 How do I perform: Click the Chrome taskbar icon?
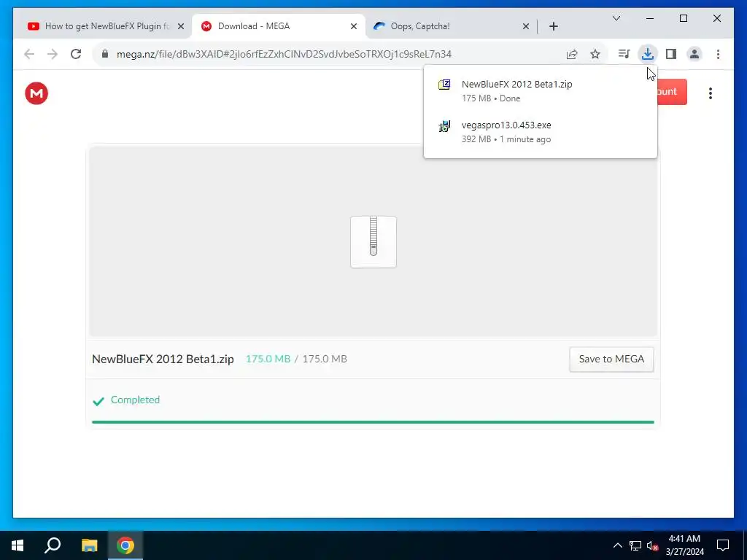pos(125,545)
